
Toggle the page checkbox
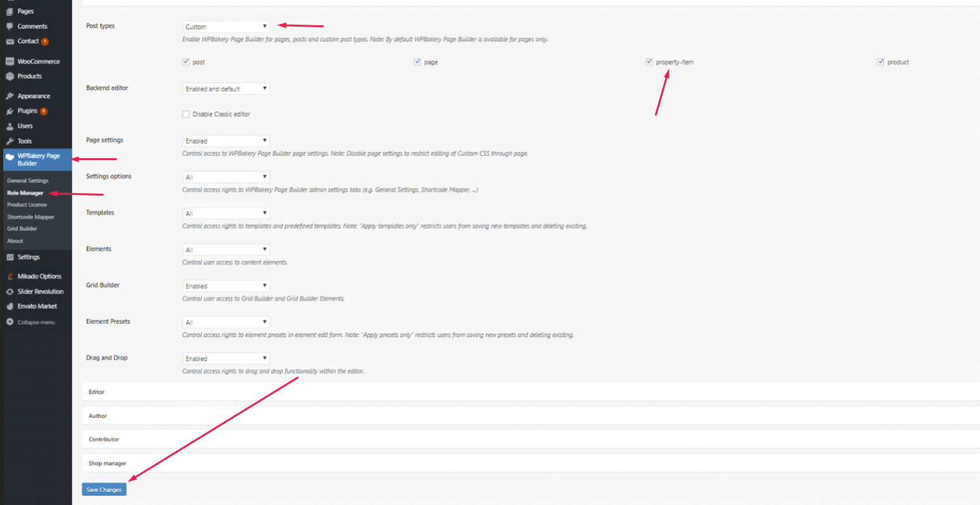point(418,62)
